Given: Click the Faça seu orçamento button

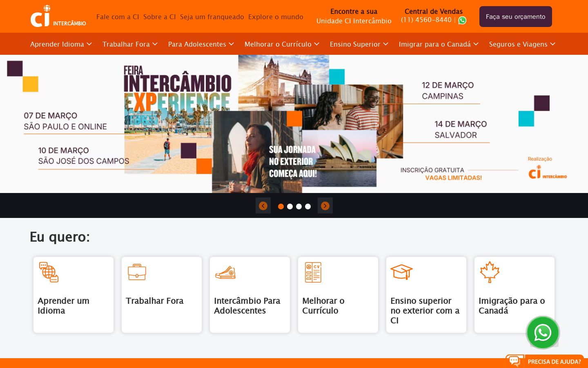Looking at the screenshot, I should coord(516,17).
